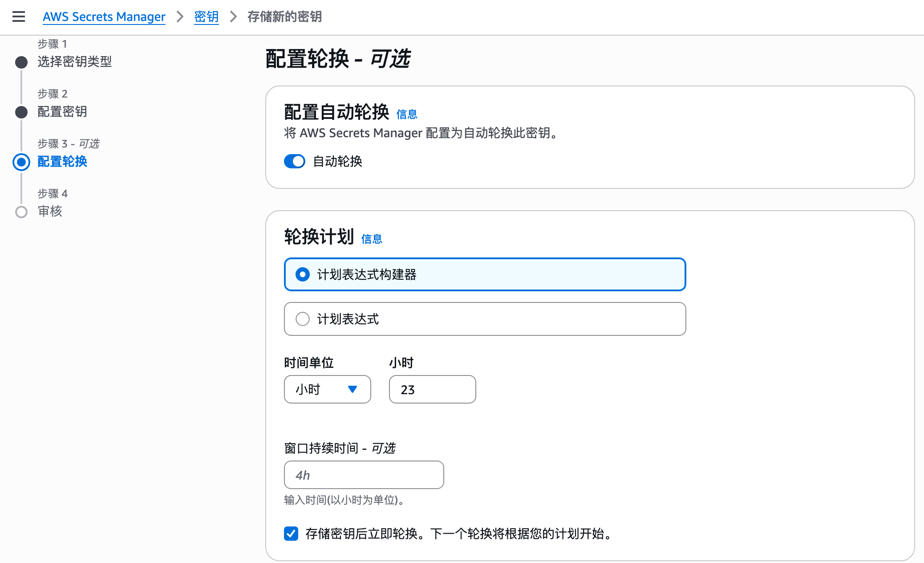Open the 信息 link next to 配置自动轮换
Viewport: 924px width, 563px height.
[407, 114]
